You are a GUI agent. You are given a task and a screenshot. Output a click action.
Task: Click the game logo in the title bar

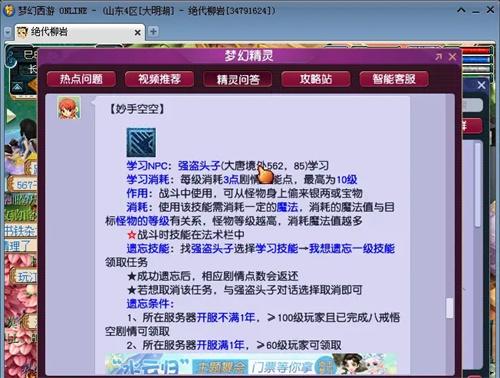[8, 10]
